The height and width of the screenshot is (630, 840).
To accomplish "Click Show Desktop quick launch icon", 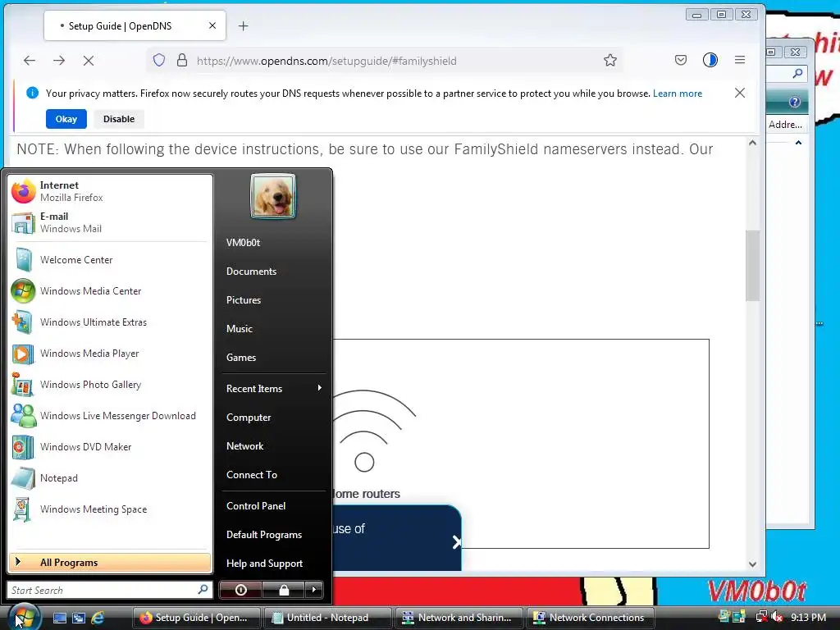I will pyautogui.click(x=59, y=618).
